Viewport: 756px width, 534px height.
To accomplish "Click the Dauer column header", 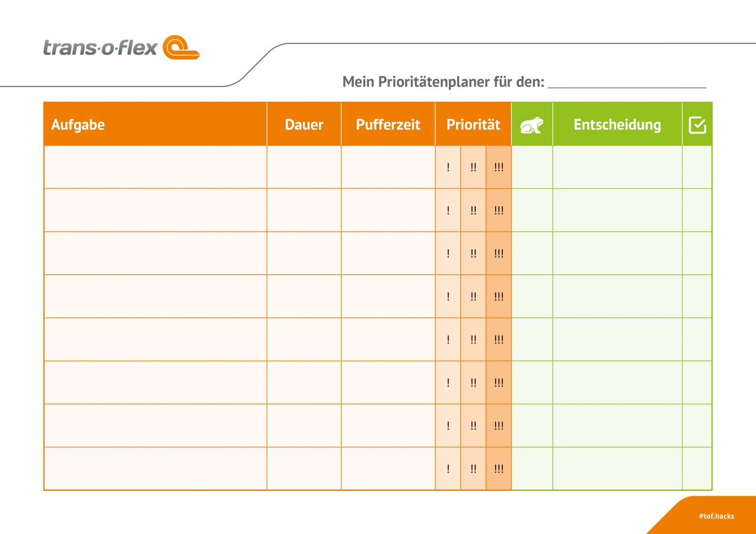I will 304,125.
